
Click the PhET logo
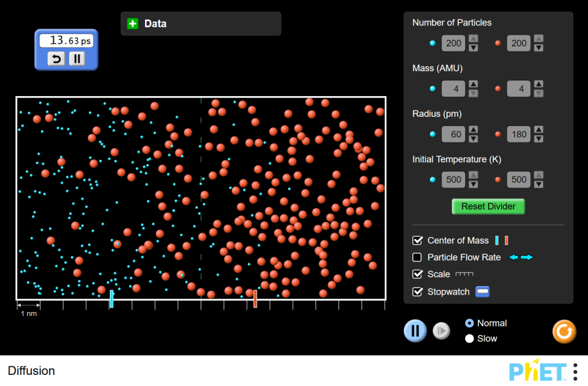click(x=538, y=371)
